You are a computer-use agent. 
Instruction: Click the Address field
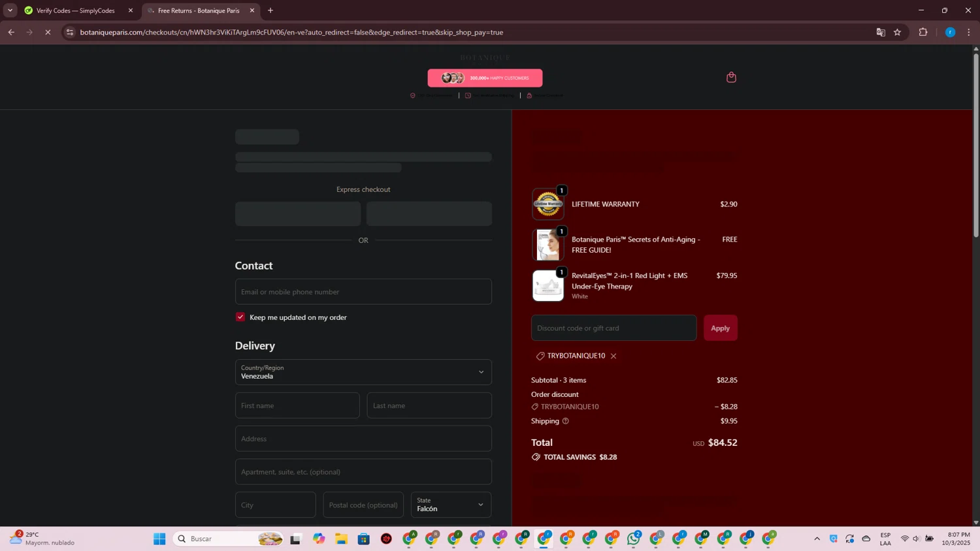(363, 439)
